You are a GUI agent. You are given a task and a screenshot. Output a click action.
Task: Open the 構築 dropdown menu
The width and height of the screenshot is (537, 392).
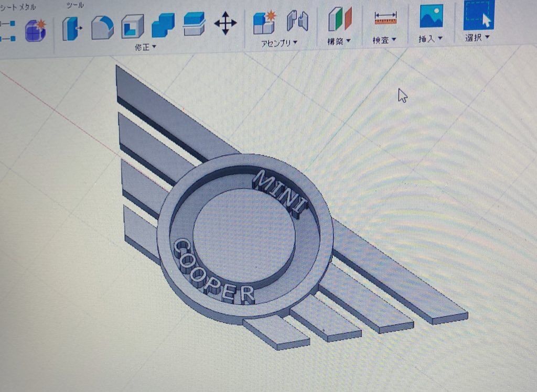pyautogui.click(x=339, y=41)
